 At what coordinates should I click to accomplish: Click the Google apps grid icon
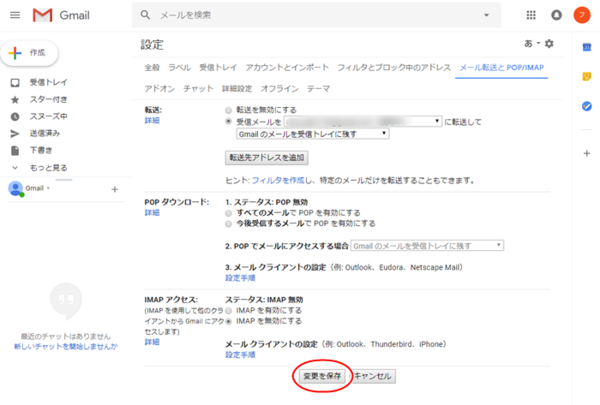[x=529, y=15]
